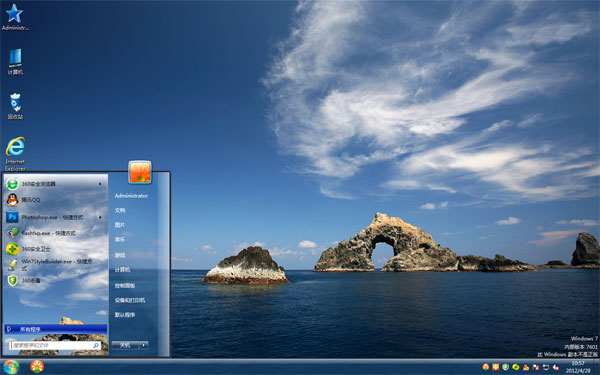Click the user account picture thumbnail
600x375 pixels.
pyautogui.click(x=140, y=172)
